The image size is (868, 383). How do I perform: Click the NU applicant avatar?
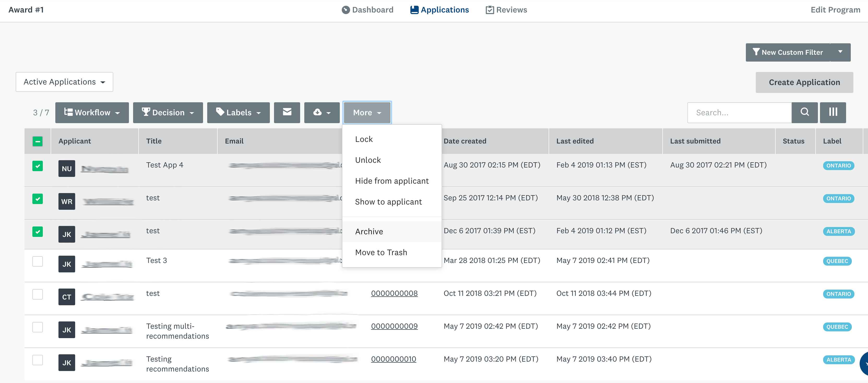[x=67, y=169]
